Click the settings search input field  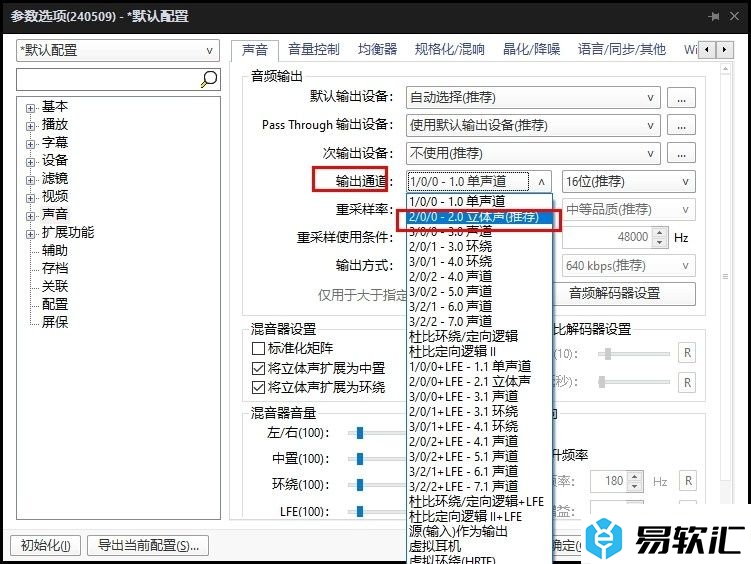(108, 79)
